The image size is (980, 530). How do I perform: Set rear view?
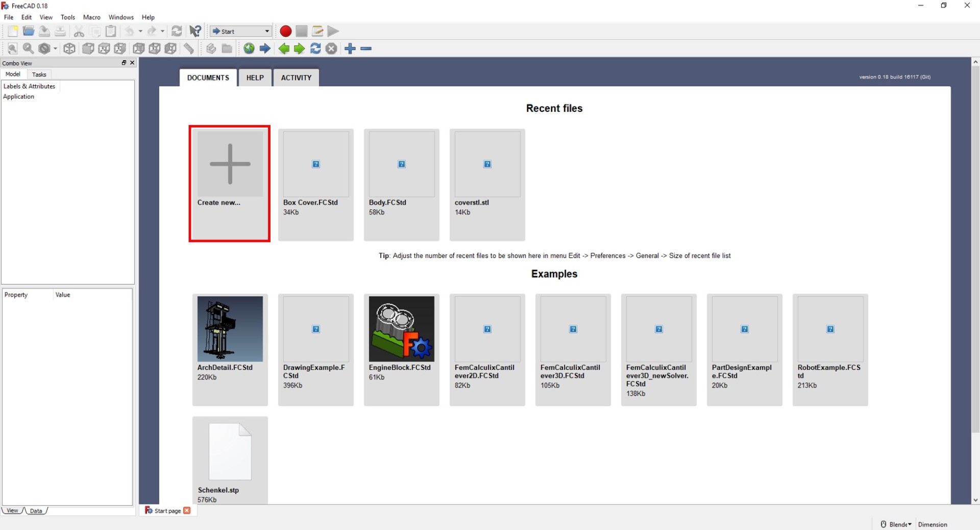pyautogui.click(x=139, y=49)
